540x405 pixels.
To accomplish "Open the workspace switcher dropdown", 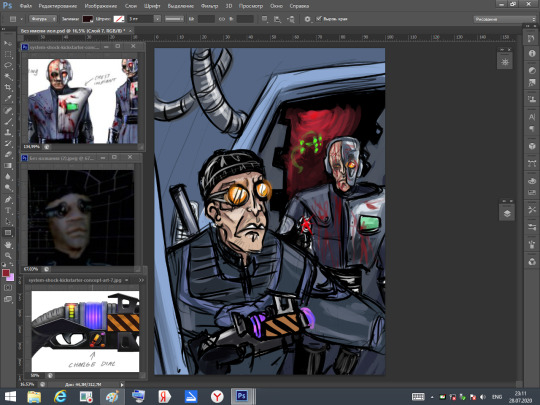I will pos(505,19).
